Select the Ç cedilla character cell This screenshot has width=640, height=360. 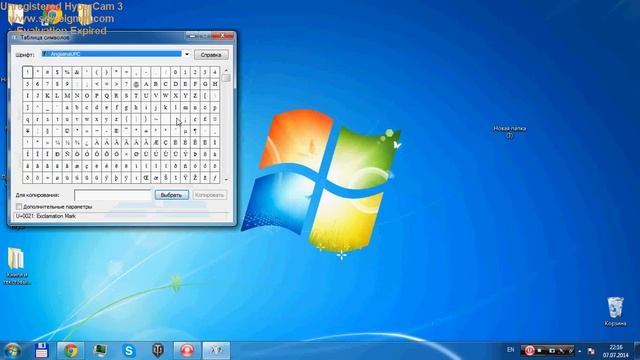[166, 143]
